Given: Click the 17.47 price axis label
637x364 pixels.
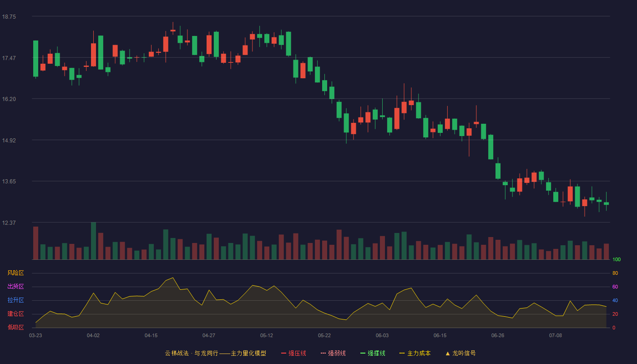Looking at the screenshot, I should [x=9, y=58].
